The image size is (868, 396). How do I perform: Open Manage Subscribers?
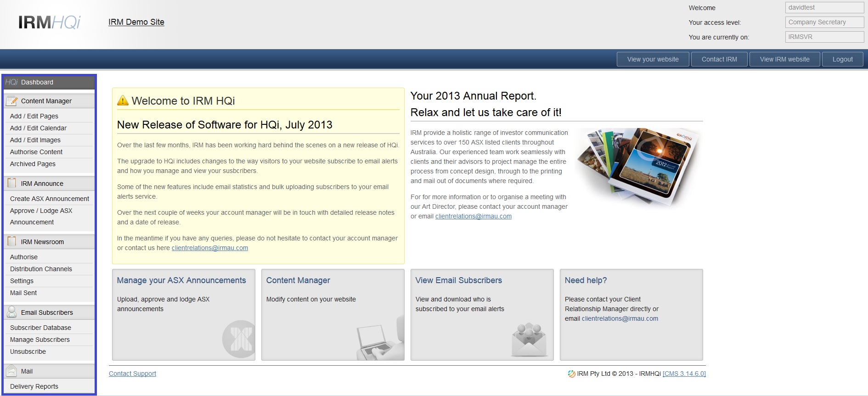40,340
